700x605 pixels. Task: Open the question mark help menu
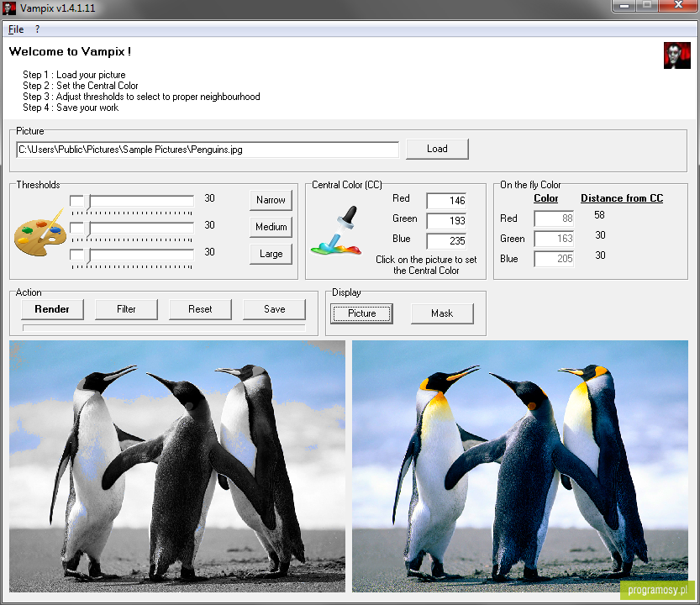38,29
